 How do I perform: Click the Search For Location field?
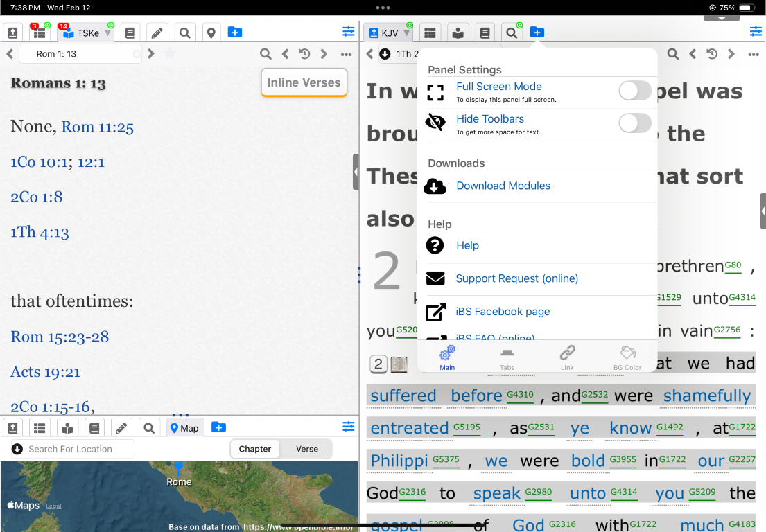point(76,449)
